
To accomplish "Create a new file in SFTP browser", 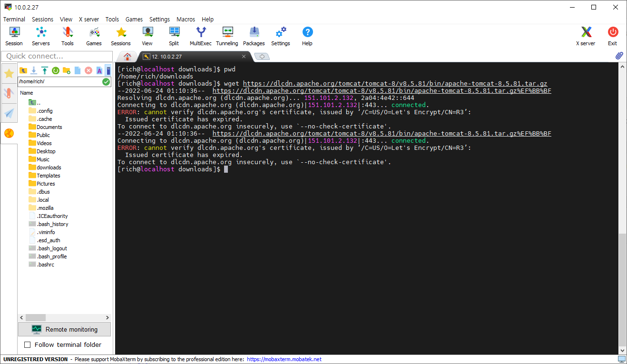I will tap(78, 70).
